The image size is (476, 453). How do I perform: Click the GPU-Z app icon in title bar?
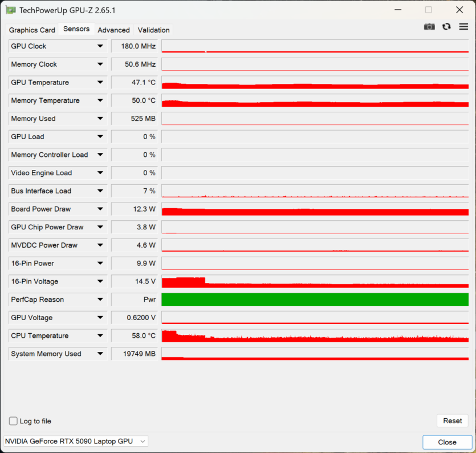tap(11, 10)
